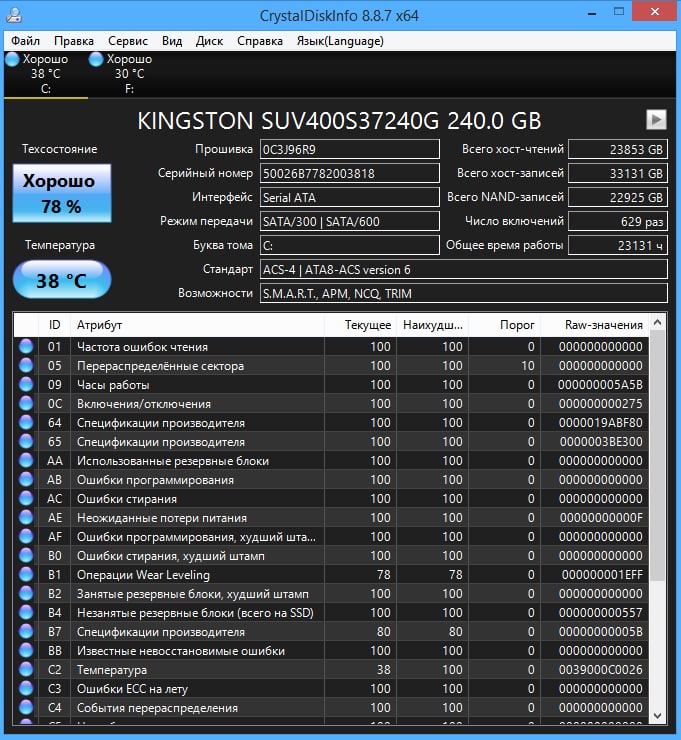Click the NAND writes value 22925 GB
Image resolution: width=681 pixels, height=740 pixels.
click(618, 197)
